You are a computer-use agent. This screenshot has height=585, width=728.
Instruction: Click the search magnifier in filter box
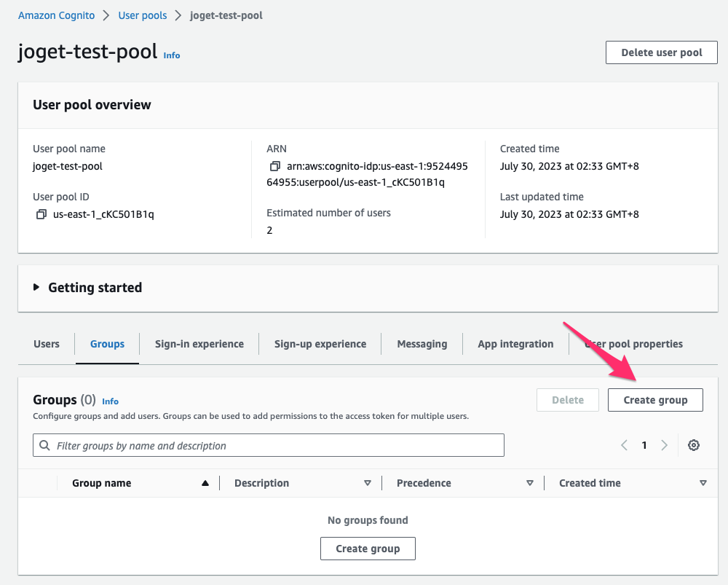pyautogui.click(x=45, y=445)
